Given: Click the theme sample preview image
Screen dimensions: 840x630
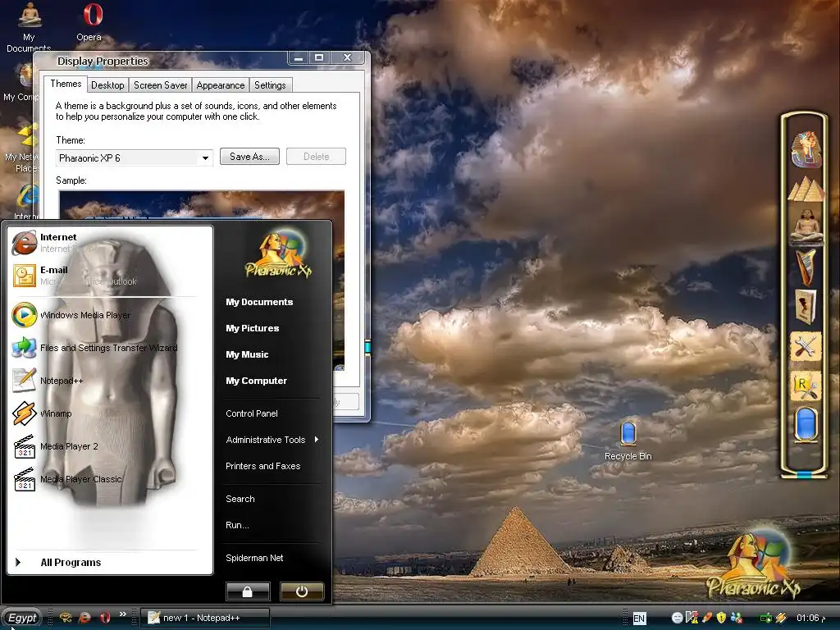Looking at the screenshot, I should point(202,204).
